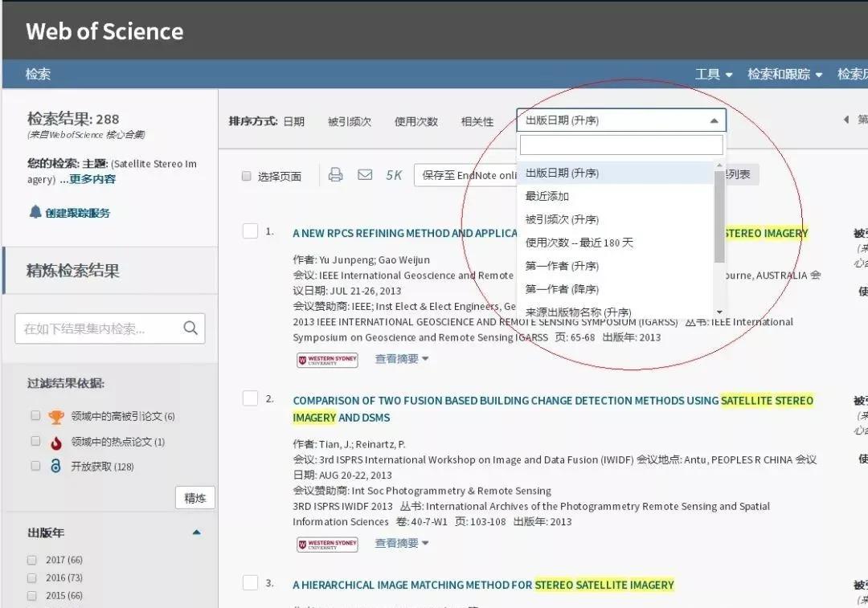Click the flame icon for 领域中的热点论文
Image resolution: width=868 pixels, height=608 pixels.
(55, 441)
